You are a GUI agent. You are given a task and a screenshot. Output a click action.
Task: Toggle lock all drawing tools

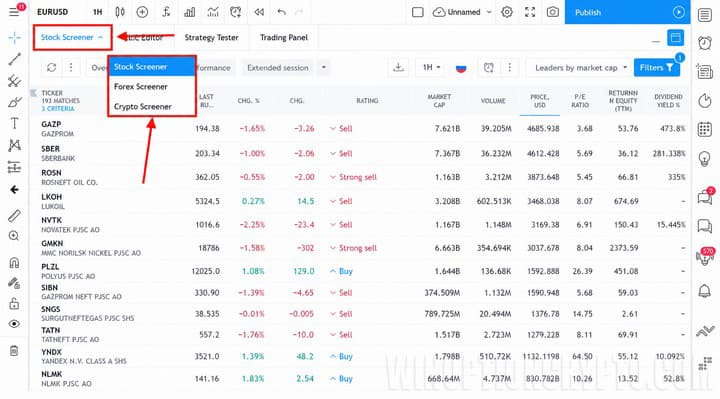coord(14,303)
